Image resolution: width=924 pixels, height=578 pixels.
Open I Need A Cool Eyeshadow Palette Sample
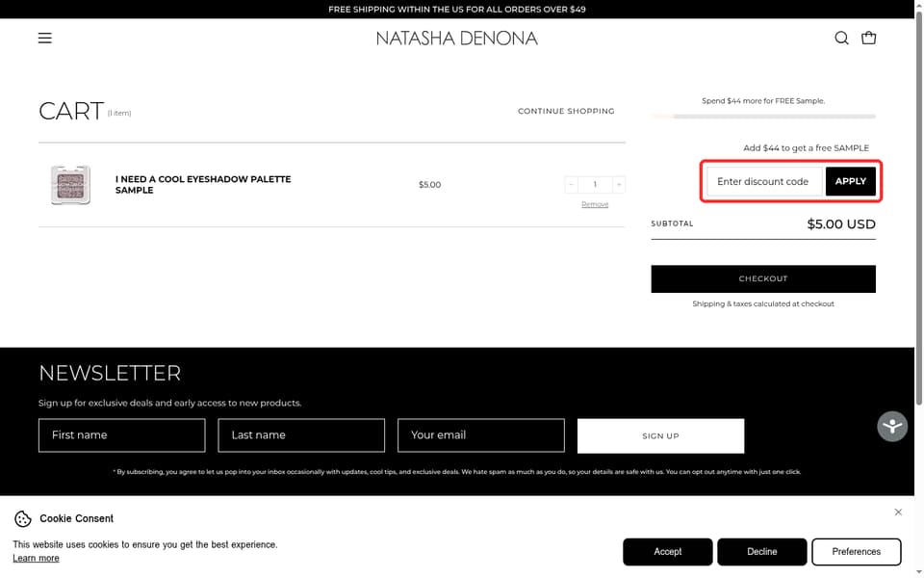tap(203, 185)
